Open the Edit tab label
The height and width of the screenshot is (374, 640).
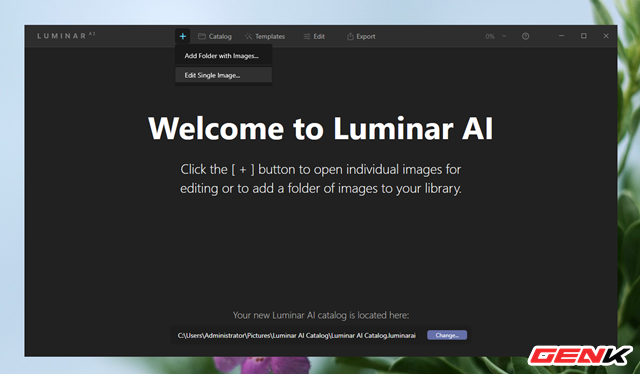[x=319, y=36]
